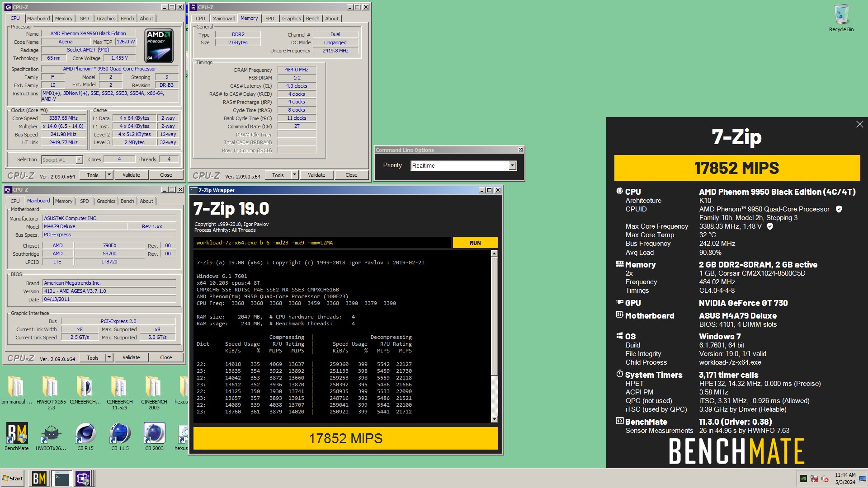
Task: Click the AMD Phenom logo in CPU-Z
Action: 160,46
